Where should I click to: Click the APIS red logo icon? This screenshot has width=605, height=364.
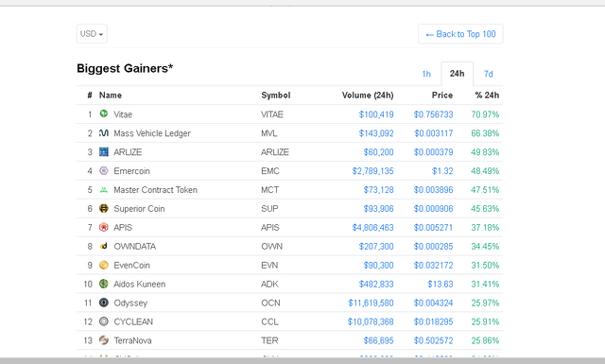pos(104,227)
